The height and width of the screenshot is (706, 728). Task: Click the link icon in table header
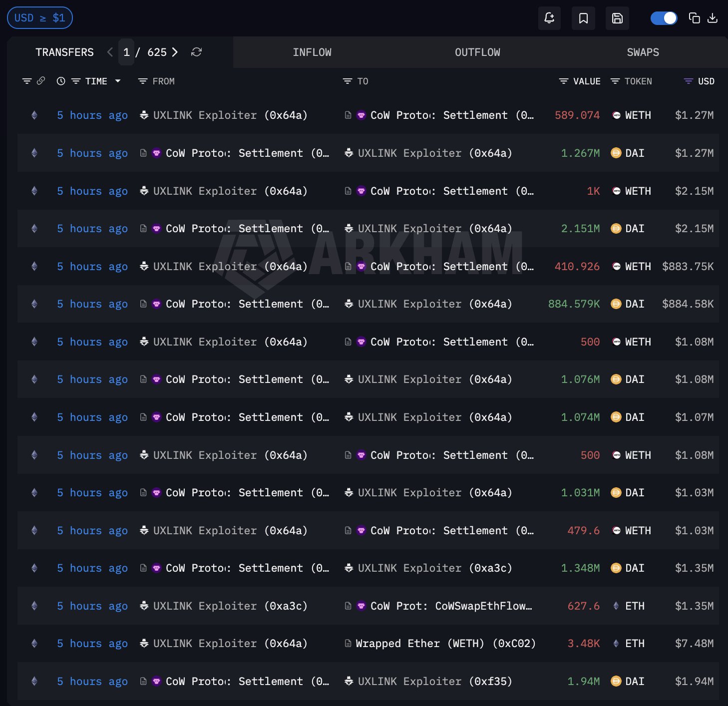coord(41,81)
